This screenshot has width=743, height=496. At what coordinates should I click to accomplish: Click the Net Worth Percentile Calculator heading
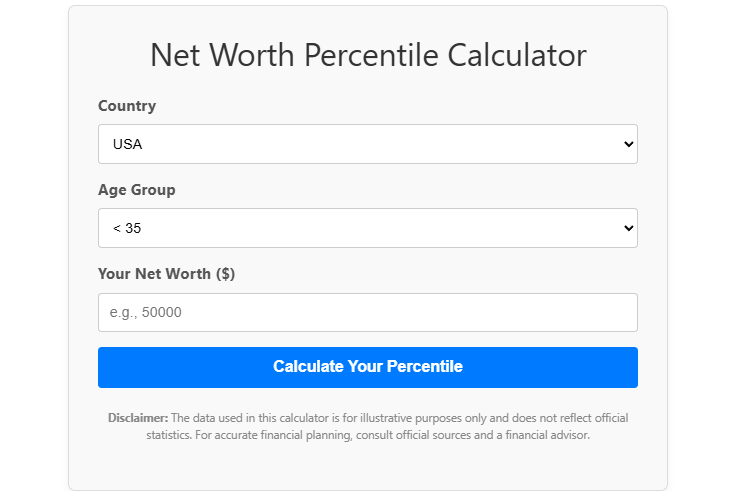coord(368,55)
